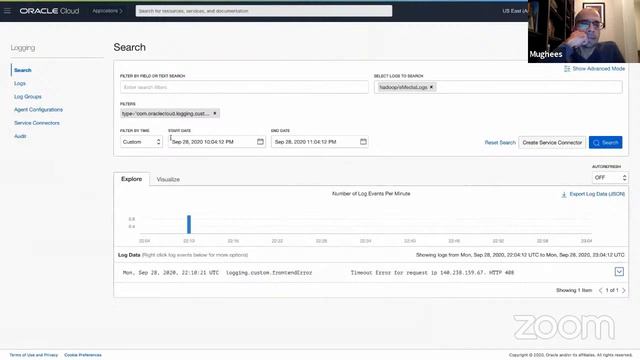The image size is (640, 360).
Task: Expand the log entry row chevron
Action: 619,272
